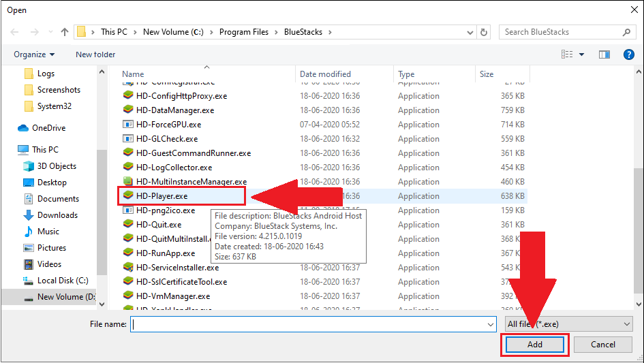Create a New folder
Screen dimensions: 644x363
coord(95,54)
